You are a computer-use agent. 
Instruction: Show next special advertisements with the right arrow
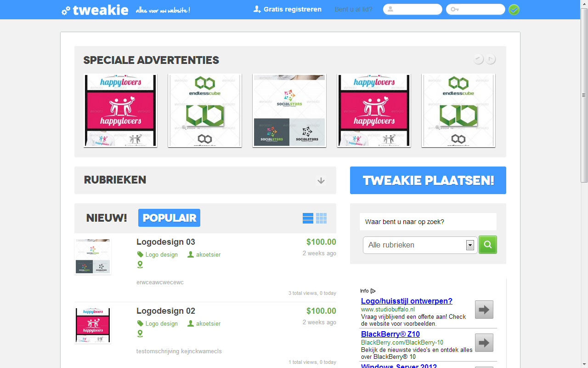tap(491, 59)
